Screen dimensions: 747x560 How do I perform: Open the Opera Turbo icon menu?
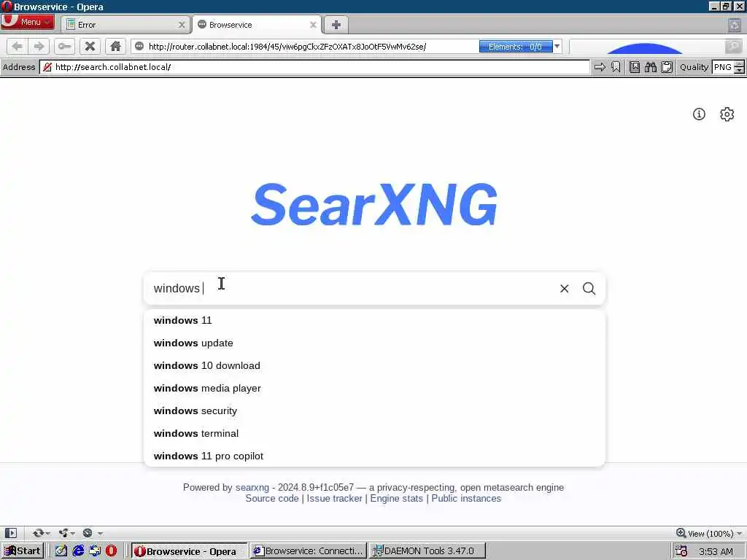point(92,533)
